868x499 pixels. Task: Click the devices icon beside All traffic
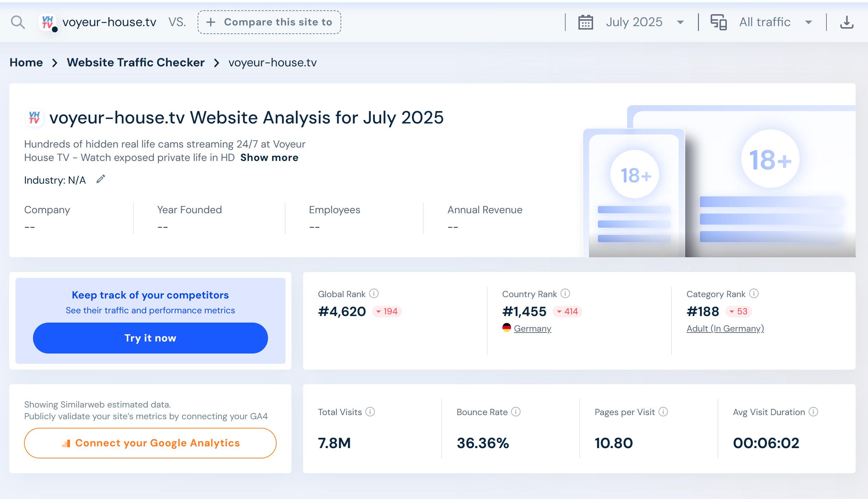pos(719,22)
